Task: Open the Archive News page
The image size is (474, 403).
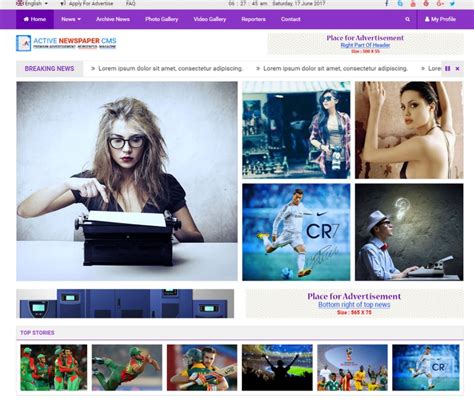Action: pyautogui.click(x=113, y=19)
